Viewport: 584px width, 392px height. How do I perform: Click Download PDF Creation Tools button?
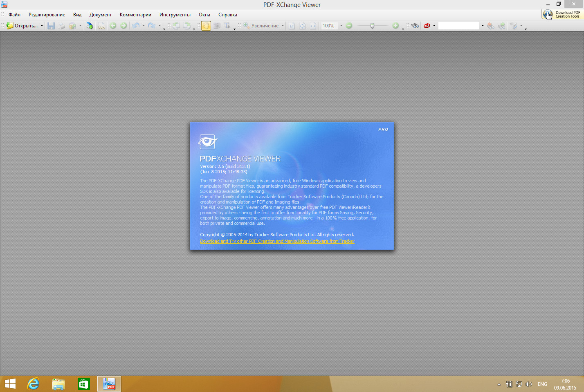[x=562, y=14]
